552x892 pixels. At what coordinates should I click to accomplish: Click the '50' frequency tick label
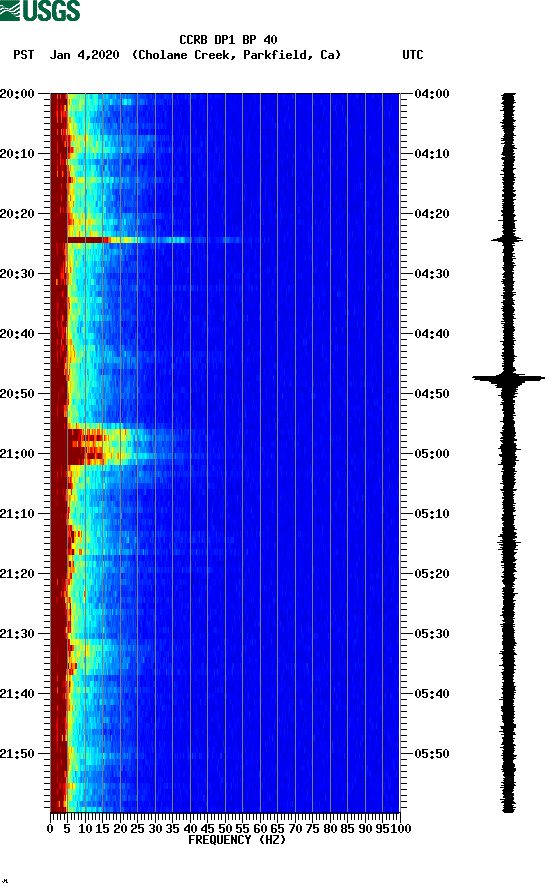pos(225,829)
